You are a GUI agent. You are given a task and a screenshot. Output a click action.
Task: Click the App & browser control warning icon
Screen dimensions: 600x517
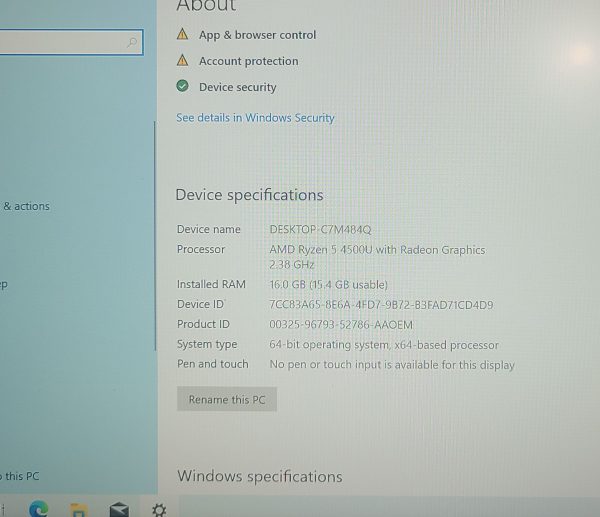pyautogui.click(x=182, y=34)
